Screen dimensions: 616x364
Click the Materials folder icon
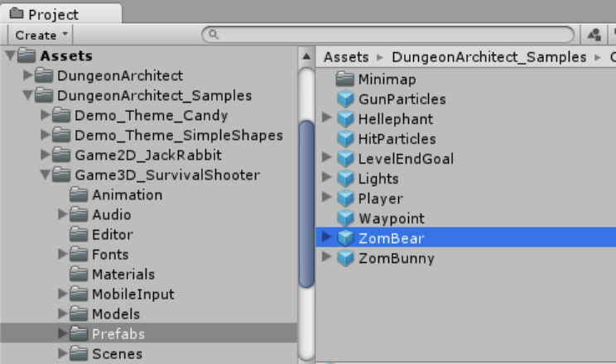(x=79, y=274)
